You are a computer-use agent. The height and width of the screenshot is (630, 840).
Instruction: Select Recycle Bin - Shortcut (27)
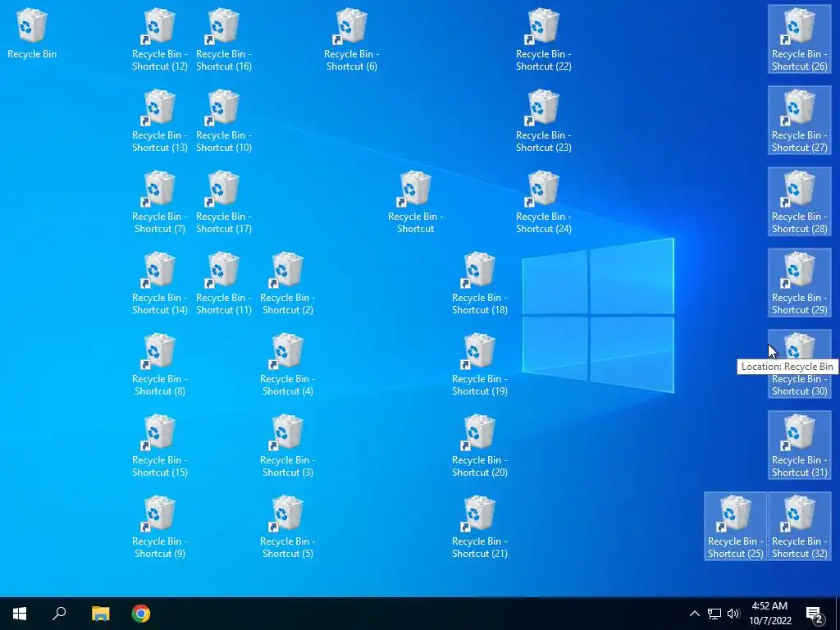pyautogui.click(x=799, y=121)
